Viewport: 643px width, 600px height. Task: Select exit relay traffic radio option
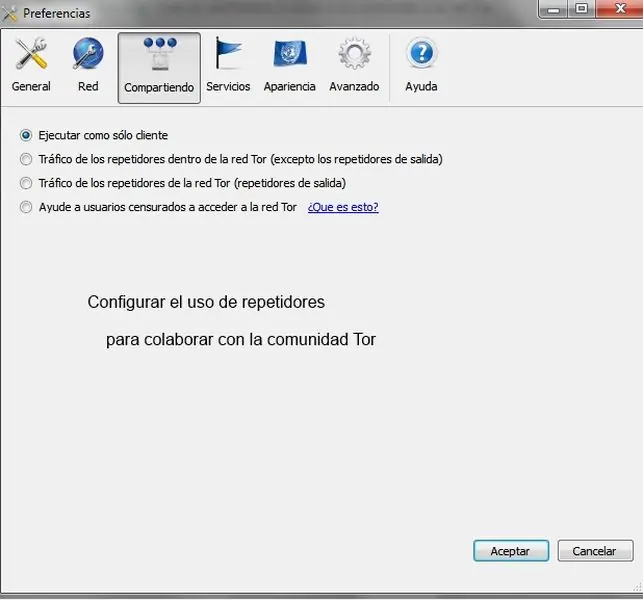[x=26, y=183]
